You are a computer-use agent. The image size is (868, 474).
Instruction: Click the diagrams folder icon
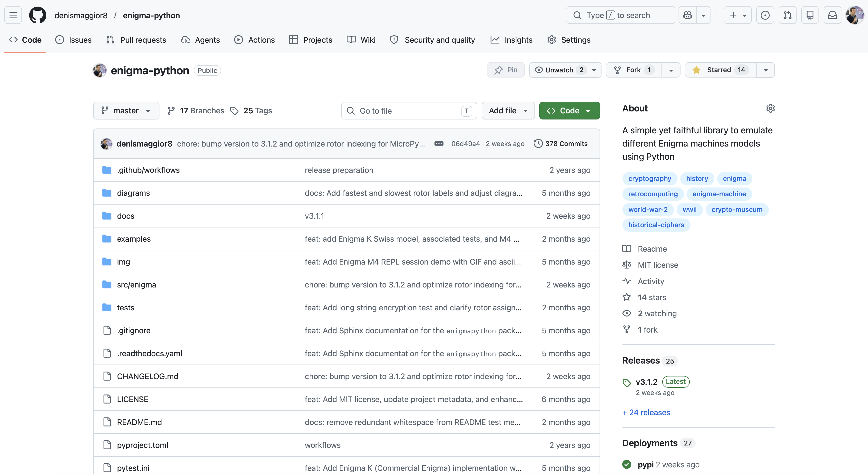click(x=107, y=193)
